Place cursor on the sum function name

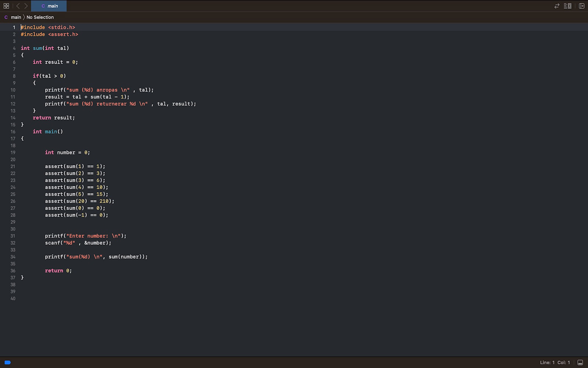coord(37,48)
